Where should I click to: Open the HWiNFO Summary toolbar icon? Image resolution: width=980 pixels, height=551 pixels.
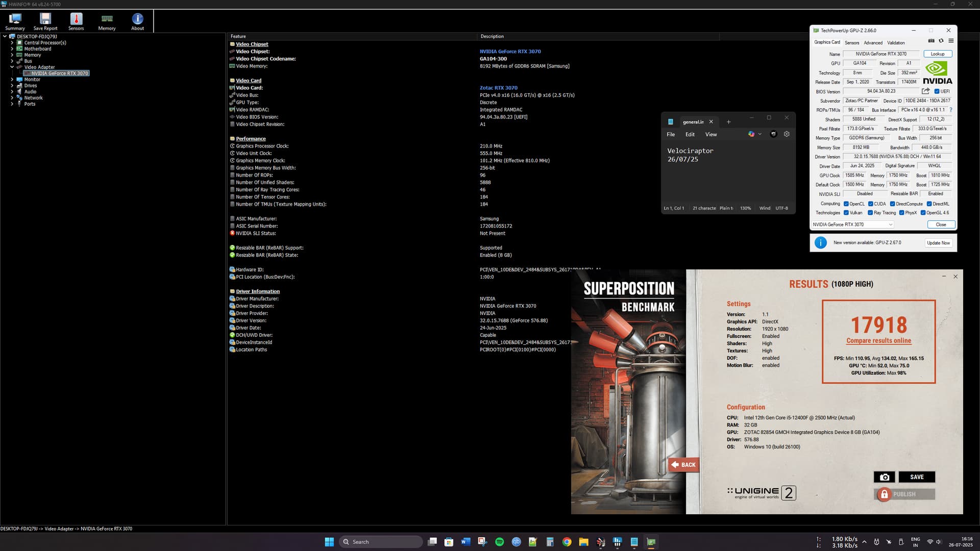[15, 21]
